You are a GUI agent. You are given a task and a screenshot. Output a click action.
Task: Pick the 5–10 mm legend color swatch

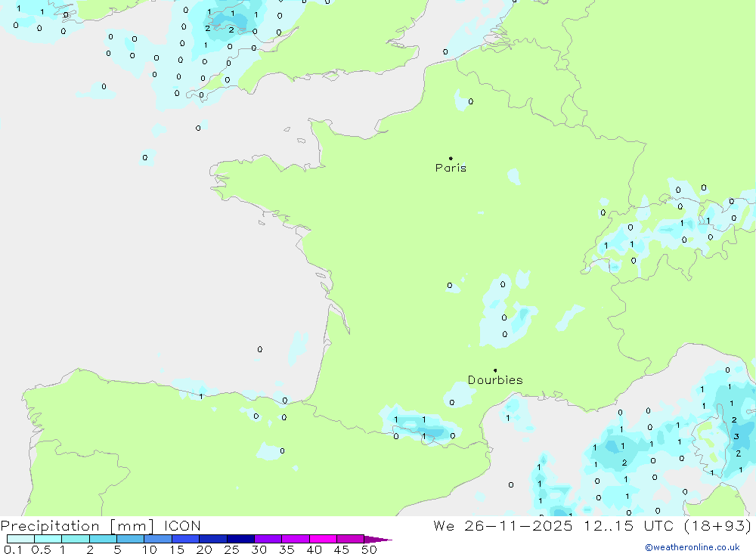coord(131,539)
